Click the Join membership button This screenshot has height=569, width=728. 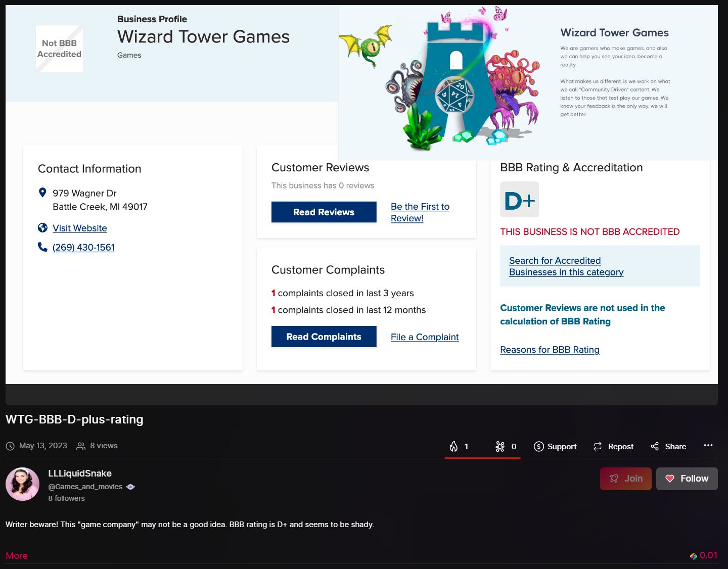[x=625, y=479]
